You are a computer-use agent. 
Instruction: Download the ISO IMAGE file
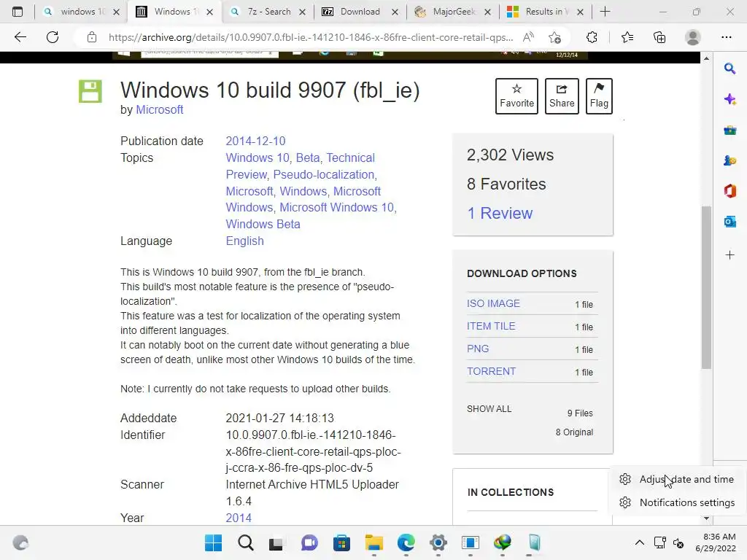tap(493, 303)
